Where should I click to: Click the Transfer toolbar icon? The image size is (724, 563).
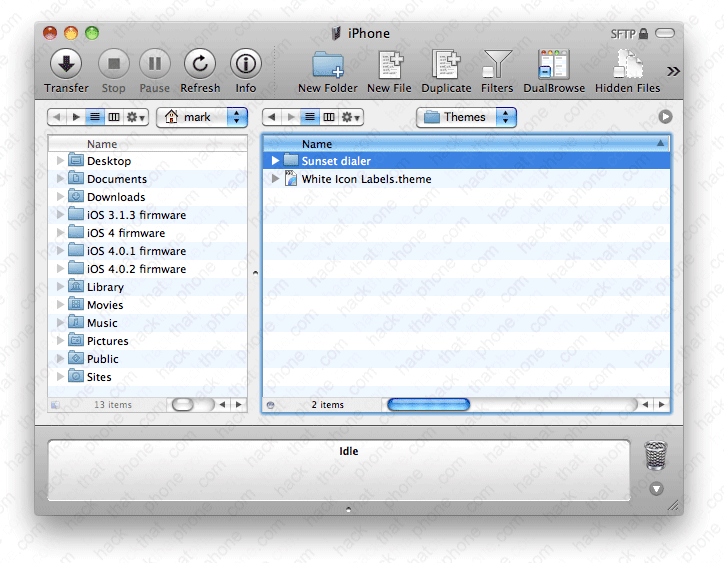point(66,65)
